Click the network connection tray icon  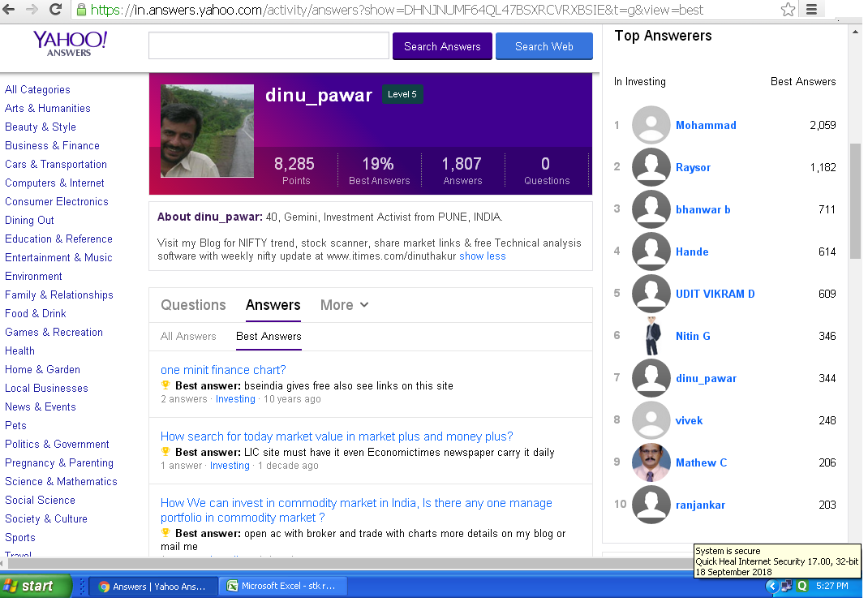pyautogui.click(x=787, y=586)
